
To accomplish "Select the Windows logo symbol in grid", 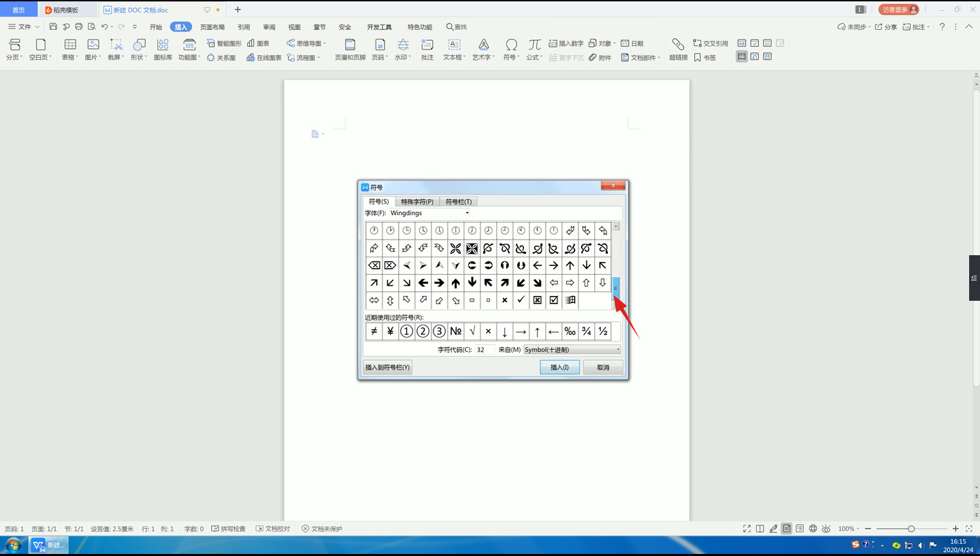I will coord(570,300).
